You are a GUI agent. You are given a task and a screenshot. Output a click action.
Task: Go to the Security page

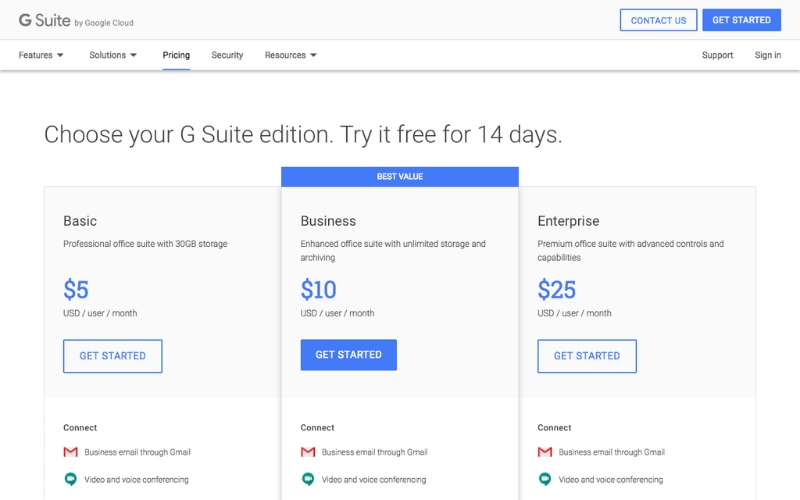tap(227, 55)
